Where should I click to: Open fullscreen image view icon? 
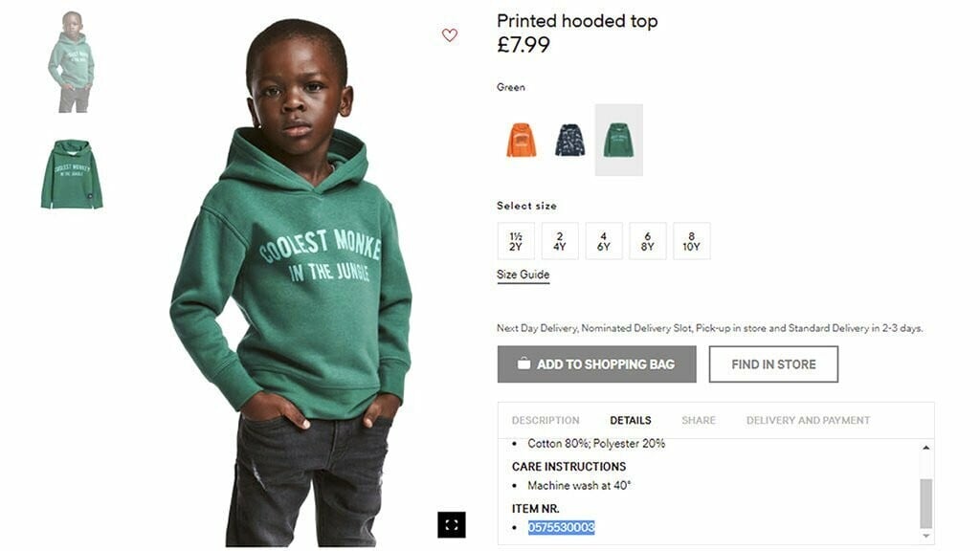452,525
